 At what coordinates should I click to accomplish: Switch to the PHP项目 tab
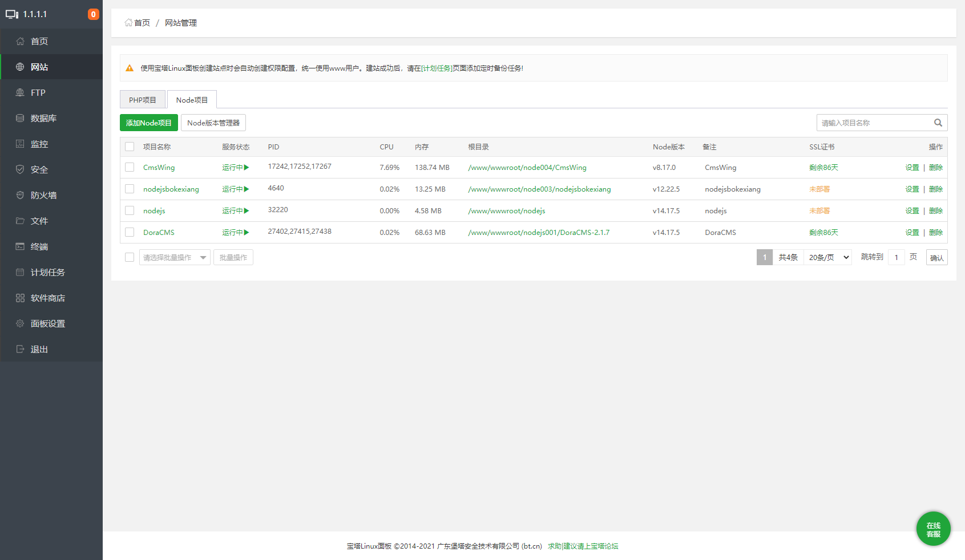pos(143,99)
